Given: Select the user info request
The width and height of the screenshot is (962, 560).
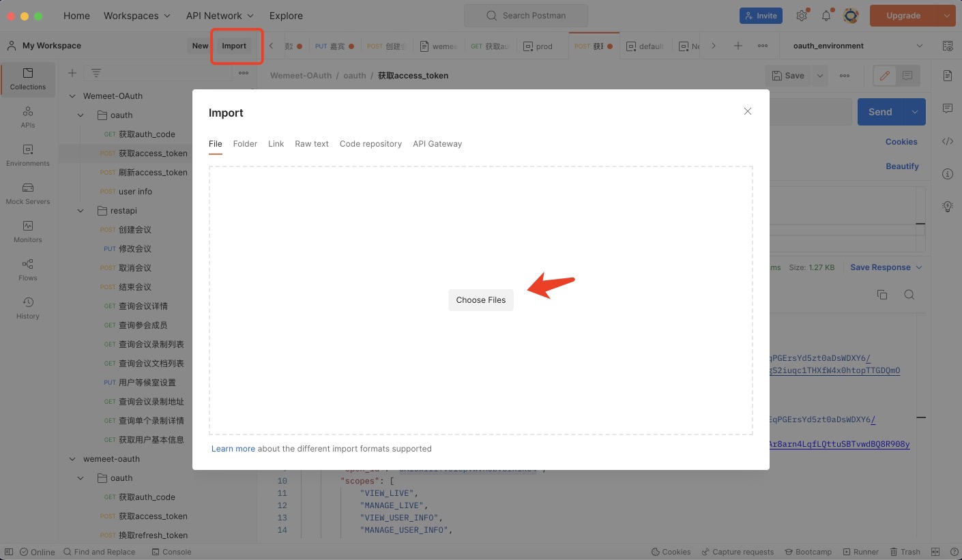Looking at the screenshot, I should click(135, 192).
